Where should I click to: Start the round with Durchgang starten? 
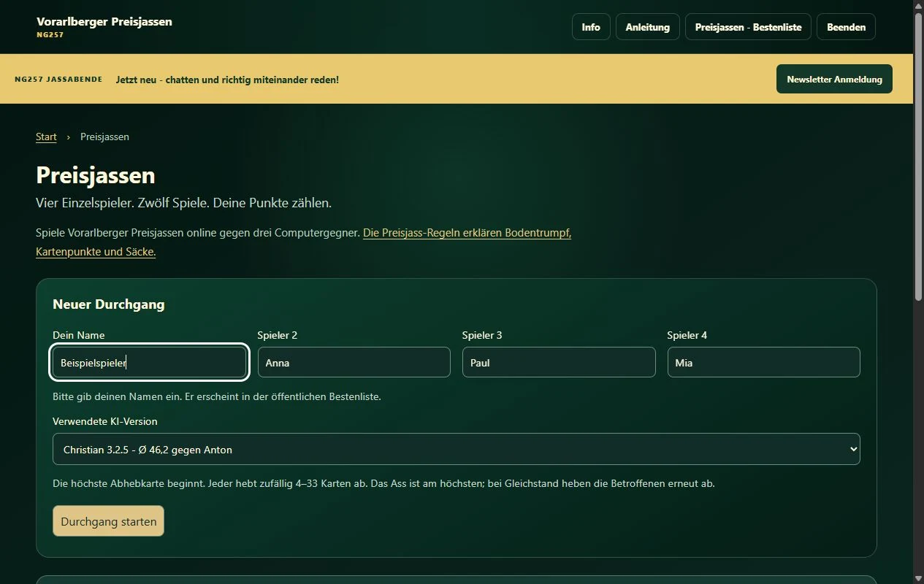108,521
